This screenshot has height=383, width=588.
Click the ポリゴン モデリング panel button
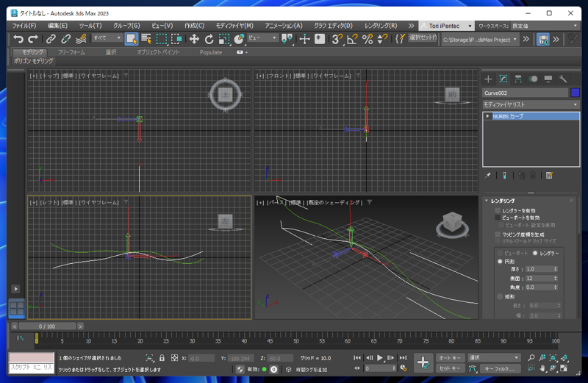33,61
